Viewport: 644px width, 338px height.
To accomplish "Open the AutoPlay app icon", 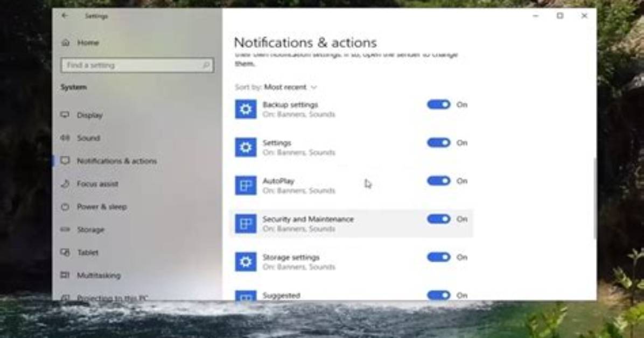I will (246, 186).
